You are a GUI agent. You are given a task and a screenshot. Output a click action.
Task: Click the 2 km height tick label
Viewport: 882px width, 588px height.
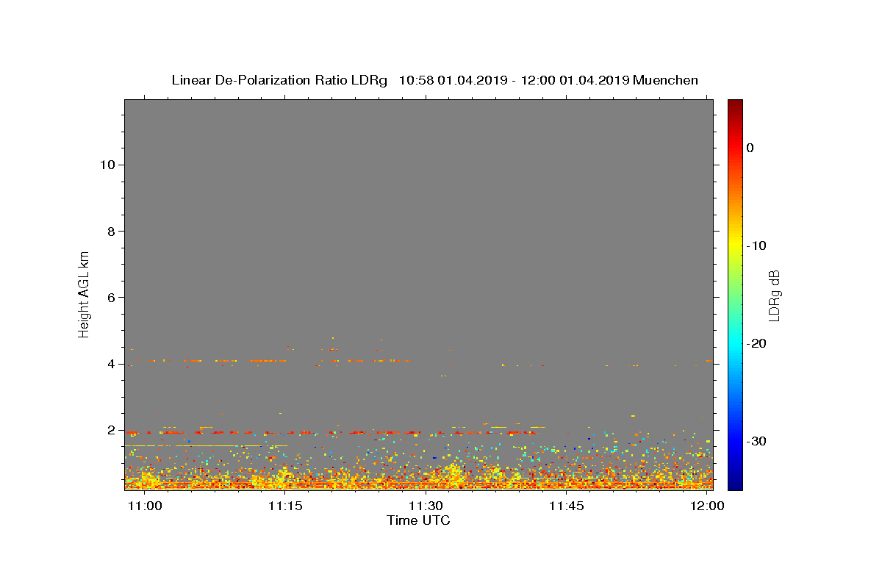pos(111,430)
